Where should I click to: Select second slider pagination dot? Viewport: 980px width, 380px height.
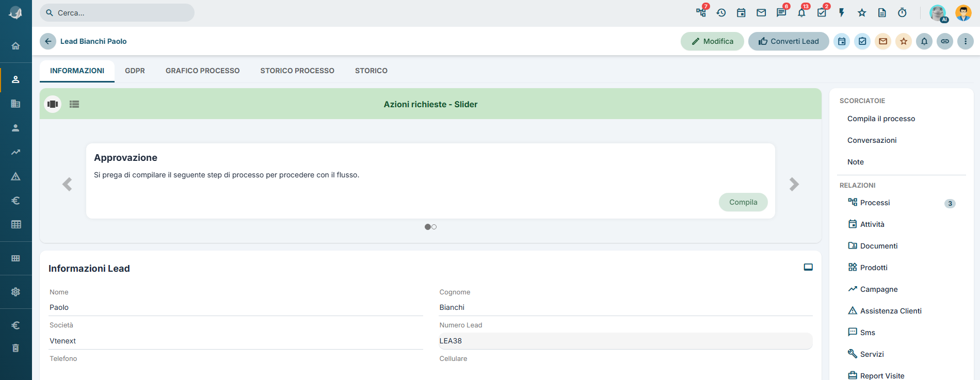tap(434, 227)
